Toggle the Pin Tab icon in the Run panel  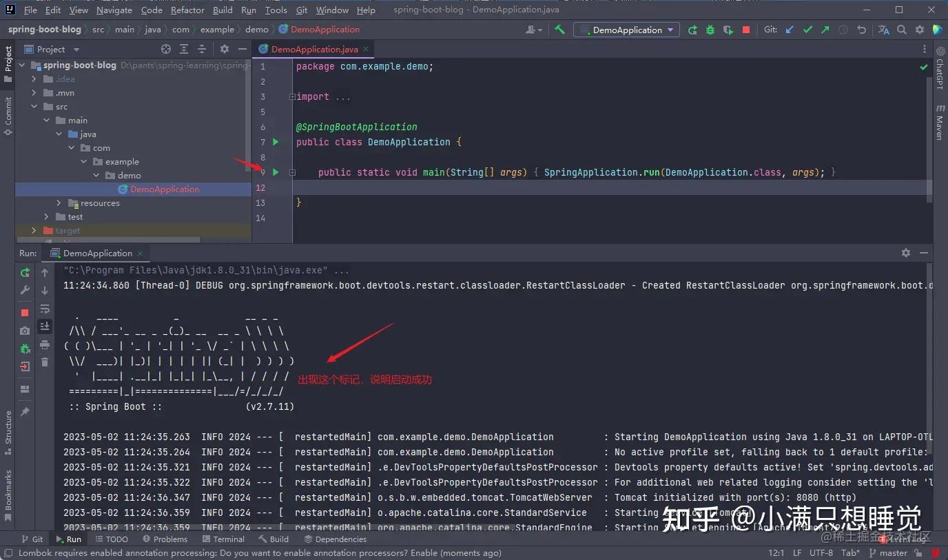[25, 411]
